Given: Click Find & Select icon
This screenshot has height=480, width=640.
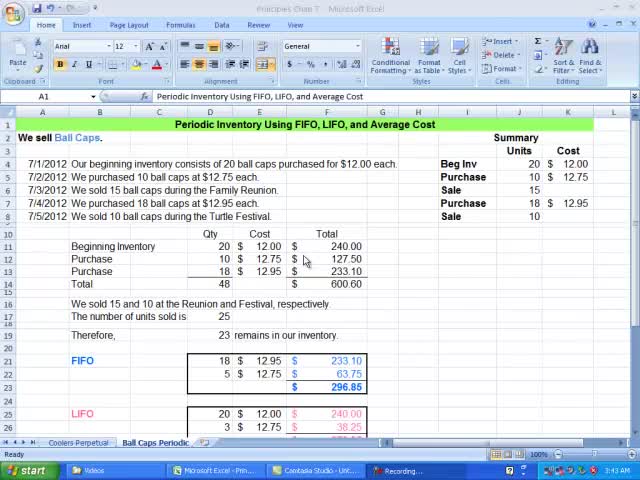Looking at the screenshot, I should 590,56.
